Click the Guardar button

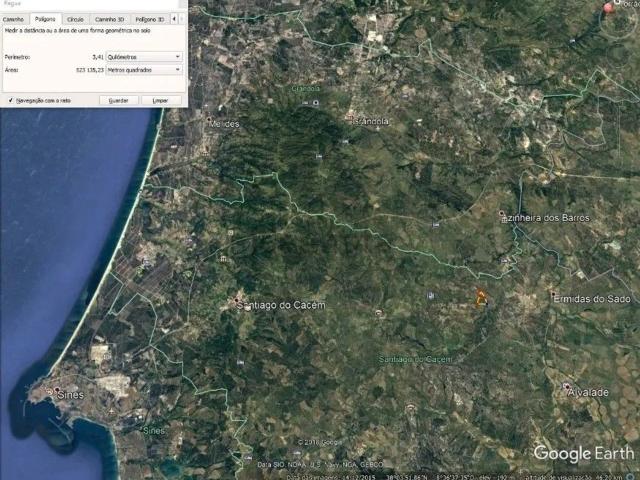click(118, 100)
